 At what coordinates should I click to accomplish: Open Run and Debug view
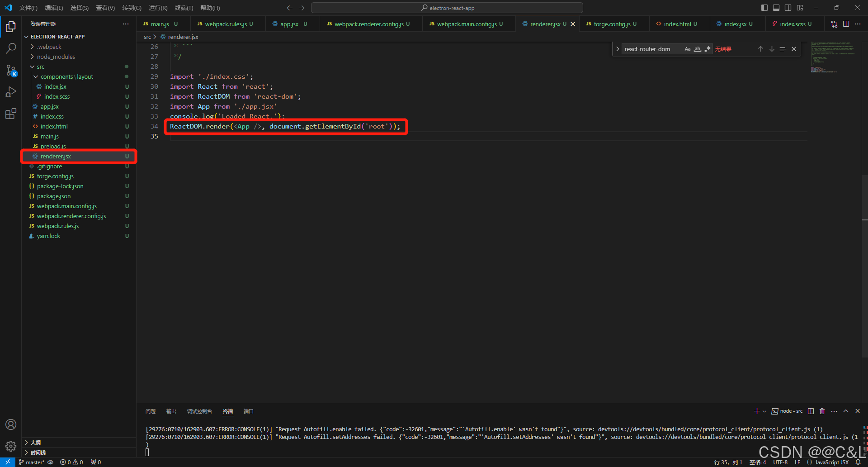point(11,92)
